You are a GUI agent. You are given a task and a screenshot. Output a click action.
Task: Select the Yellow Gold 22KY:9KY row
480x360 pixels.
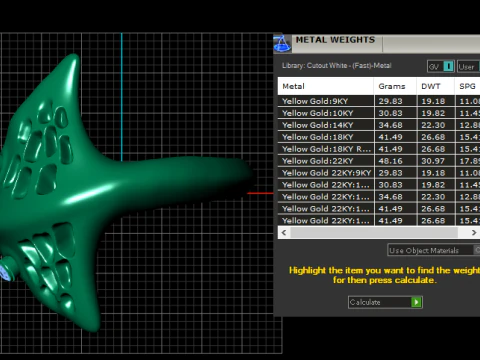[379, 173]
